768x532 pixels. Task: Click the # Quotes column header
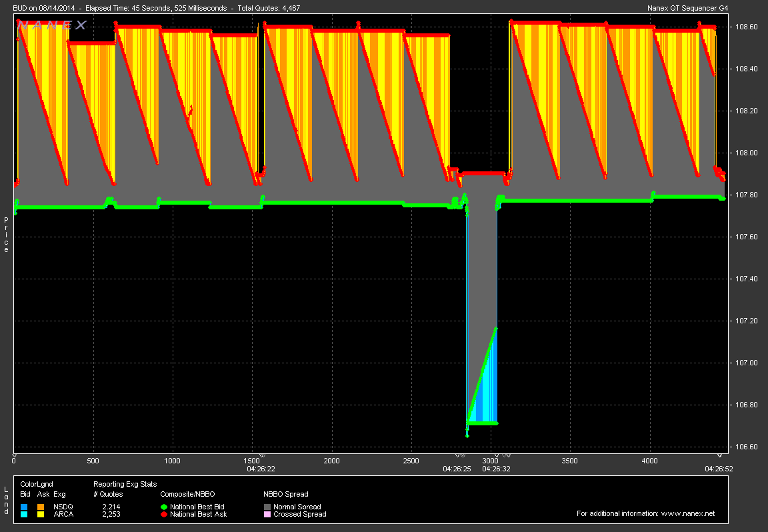click(x=108, y=494)
